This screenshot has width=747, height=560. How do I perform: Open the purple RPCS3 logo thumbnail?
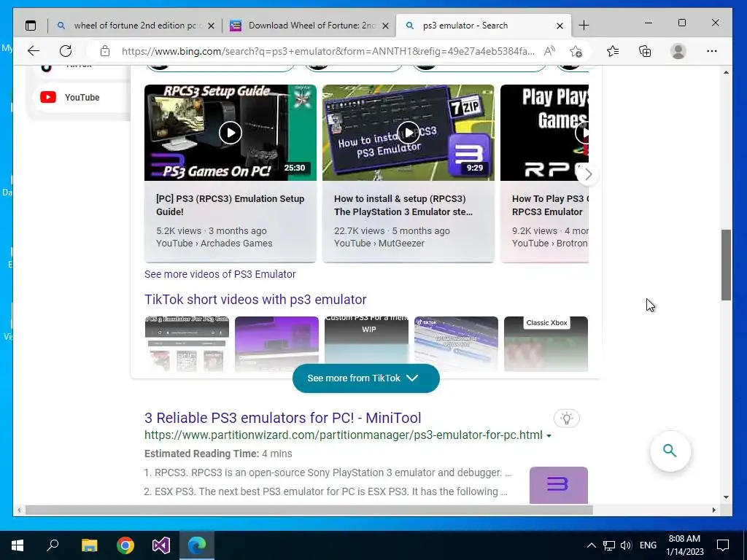pos(558,485)
